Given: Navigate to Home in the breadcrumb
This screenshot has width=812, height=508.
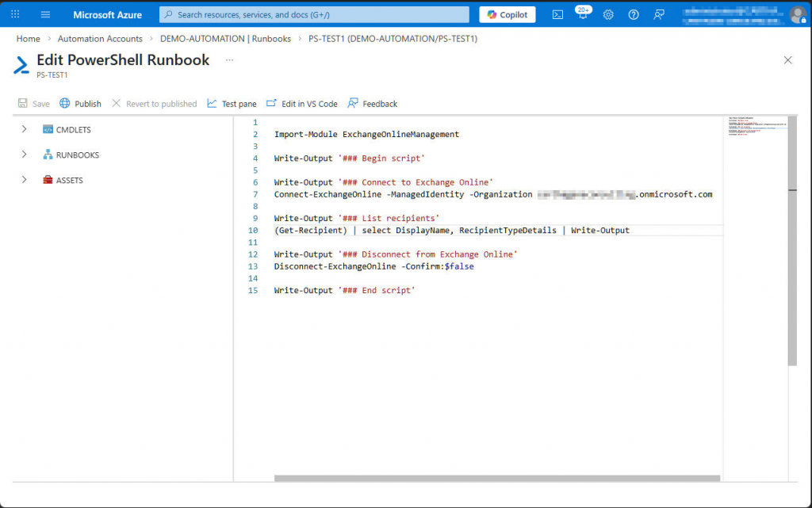Looking at the screenshot, I should tap(28, 38).
